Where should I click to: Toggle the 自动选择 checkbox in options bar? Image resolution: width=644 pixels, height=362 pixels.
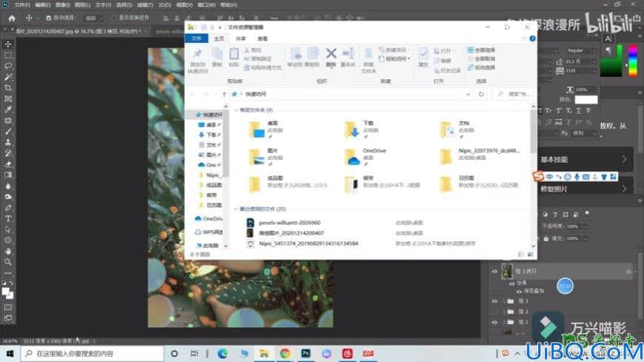(48, 18)
